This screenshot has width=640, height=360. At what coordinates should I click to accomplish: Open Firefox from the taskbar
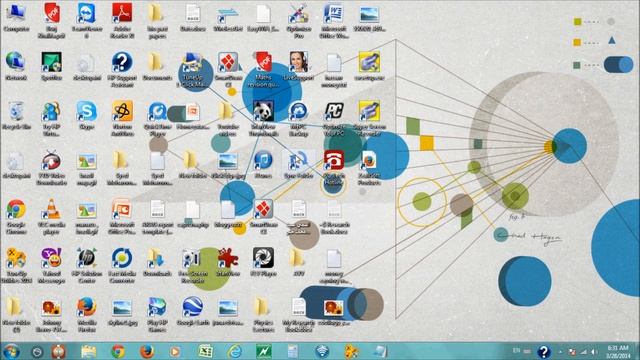147,351
